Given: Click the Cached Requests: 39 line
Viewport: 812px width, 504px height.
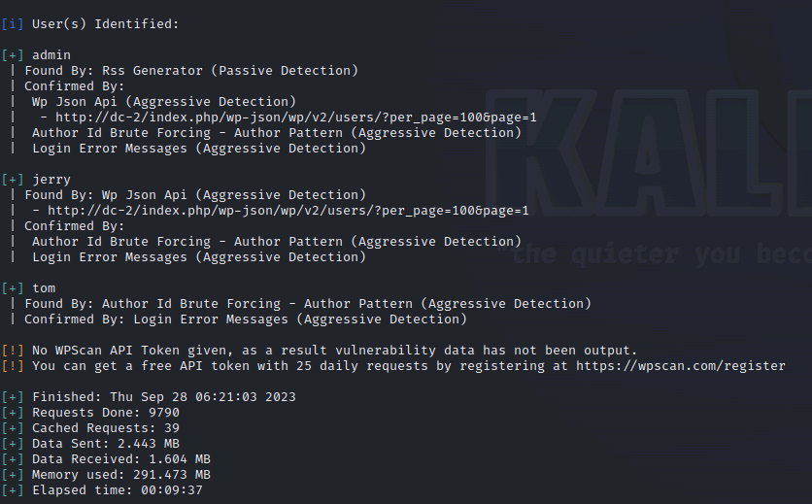Looking at the screenshot, I should pos(105,428).
